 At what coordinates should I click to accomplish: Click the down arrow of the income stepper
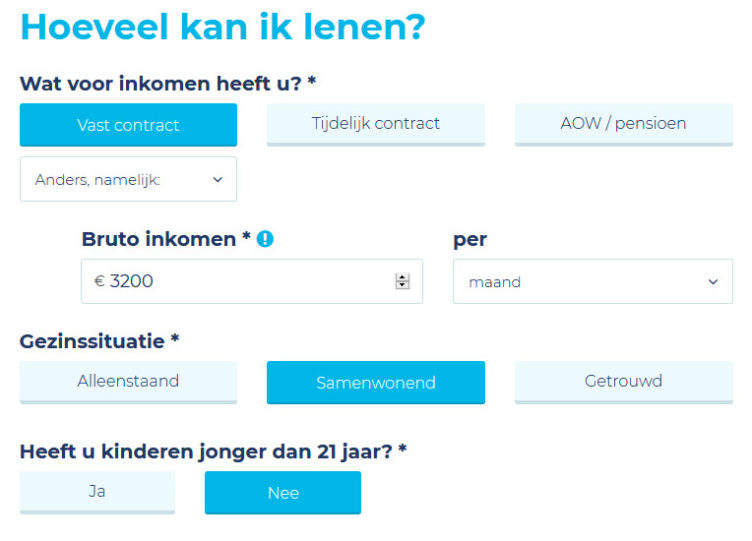[402, 286]
